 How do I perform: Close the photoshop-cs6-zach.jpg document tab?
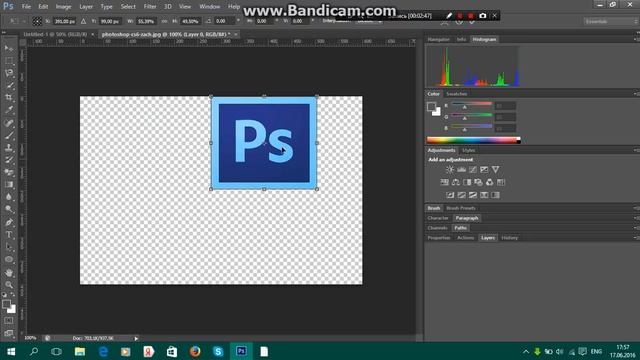[236, 34]
